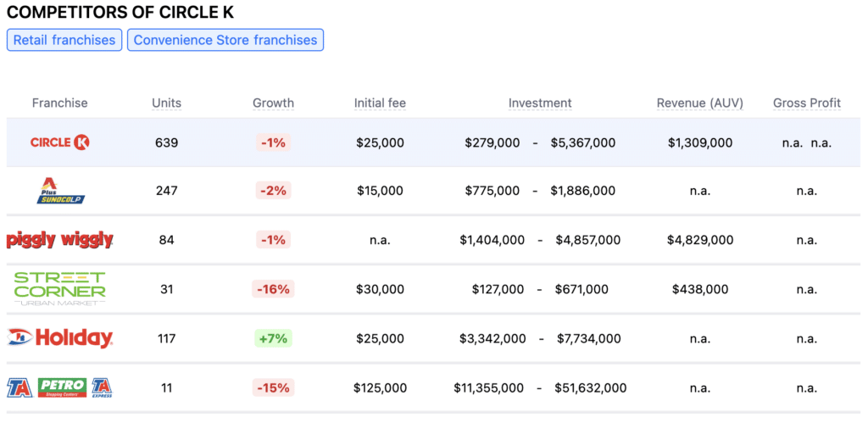
Task: Click the Investment column header
Action: point(540,103)
